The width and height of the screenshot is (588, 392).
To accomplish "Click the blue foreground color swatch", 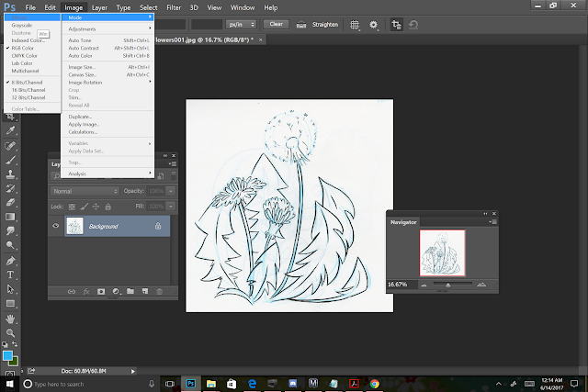I will pos(7,355).
